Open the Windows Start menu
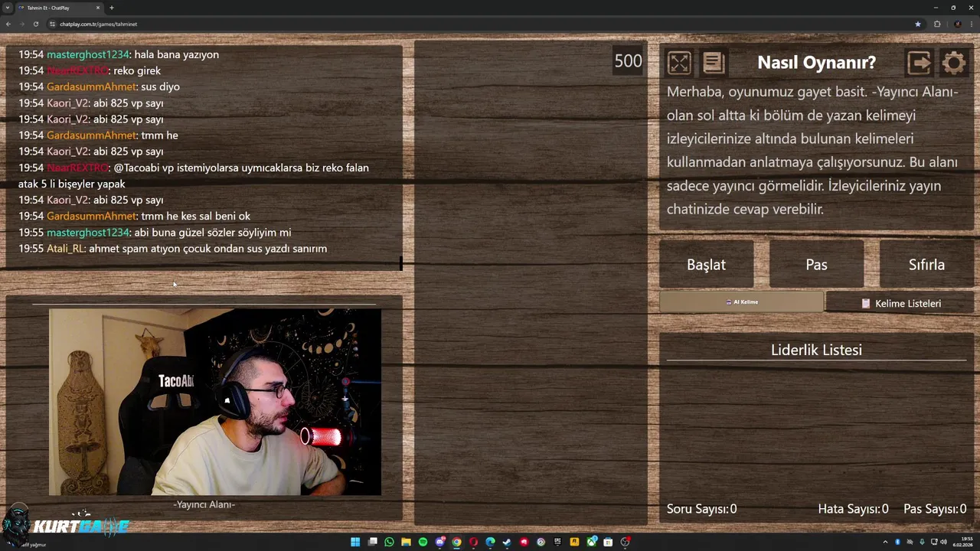980x551 pixels. click(355, 542)
